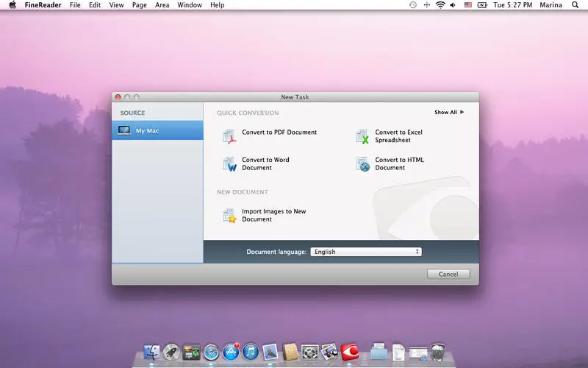The image size is (588, 368).
Task: Open Mission Control in the dock
Action: [x=191, y=353]
